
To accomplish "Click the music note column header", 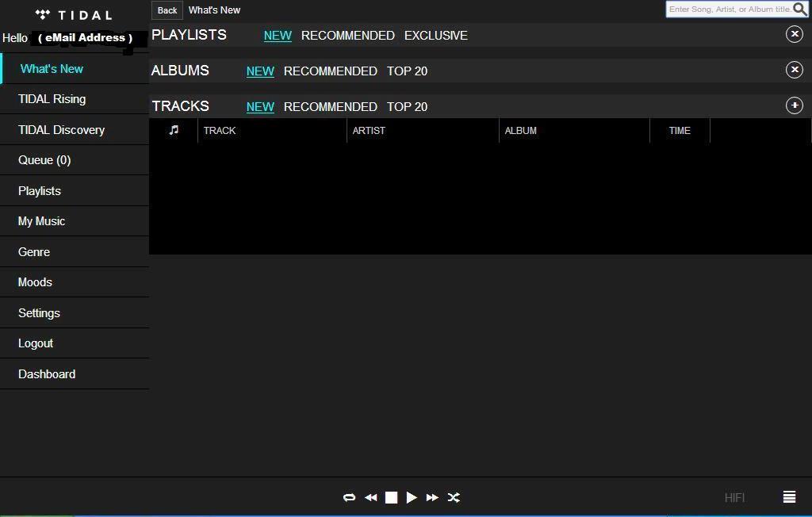I will point(174,130).
